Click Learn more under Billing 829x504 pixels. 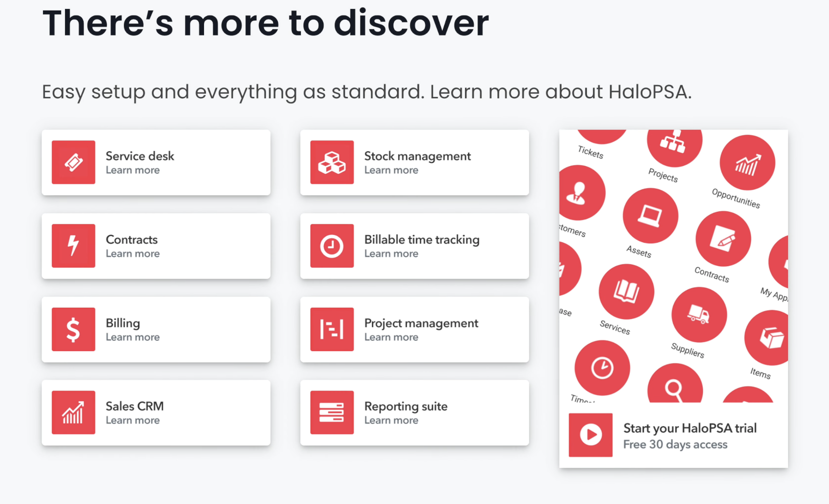[132, 337]
